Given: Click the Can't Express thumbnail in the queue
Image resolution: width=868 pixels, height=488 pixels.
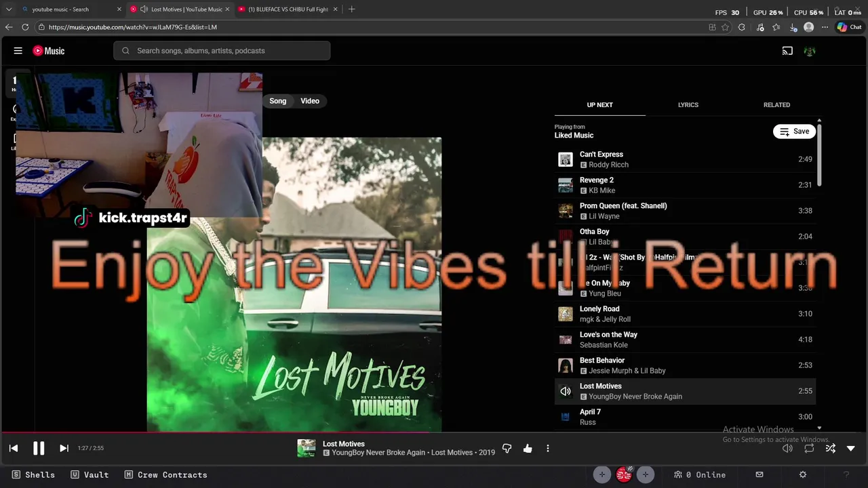Looking at the screenshot, I should click(x=565, y=159).
